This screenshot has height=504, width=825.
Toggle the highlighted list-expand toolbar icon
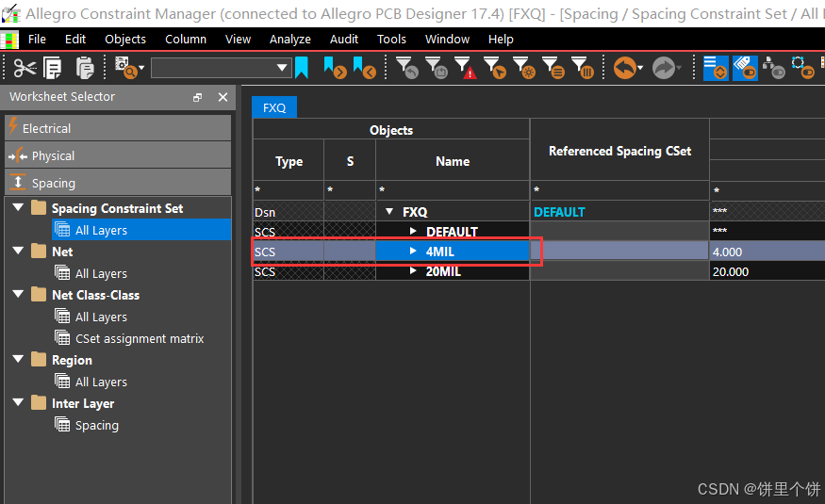[716, 68]
